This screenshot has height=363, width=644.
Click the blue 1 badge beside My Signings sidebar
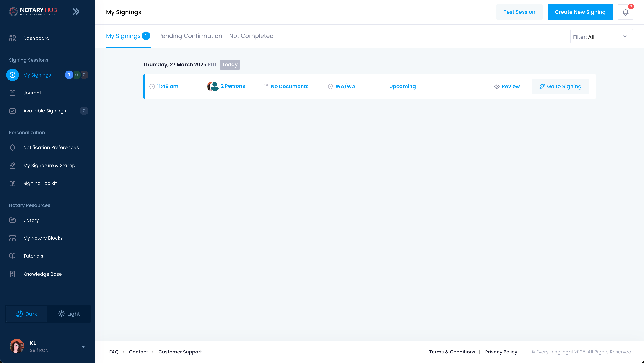coord(69,75)
